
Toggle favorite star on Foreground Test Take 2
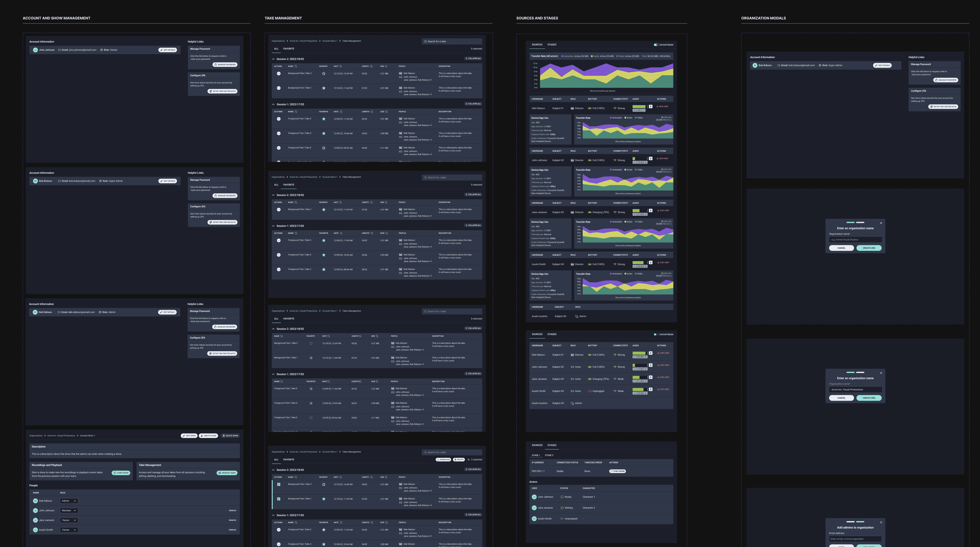coord(324,269)
